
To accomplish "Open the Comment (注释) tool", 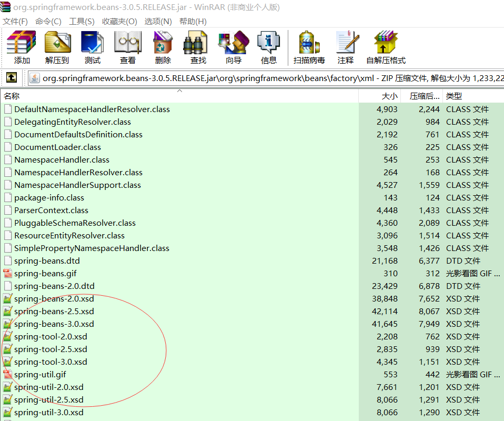I will pos(347,43).
